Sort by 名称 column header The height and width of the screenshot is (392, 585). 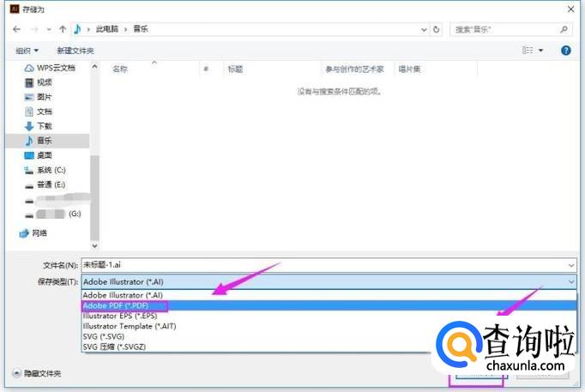pos(120,69)
